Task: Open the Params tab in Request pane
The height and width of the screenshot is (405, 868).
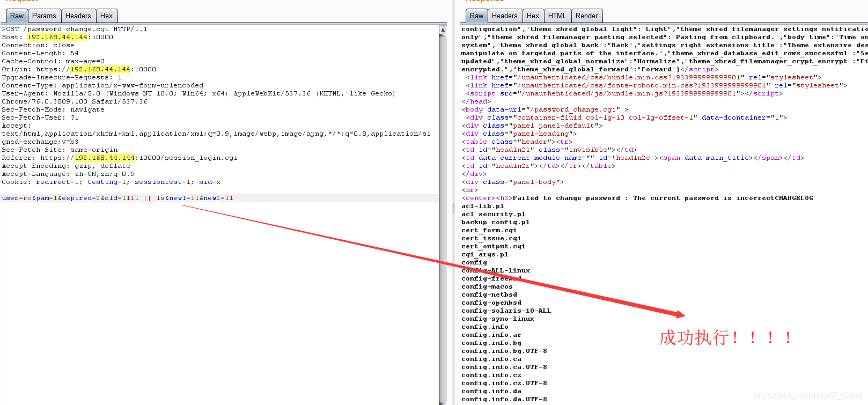Action: [x=44, y=16]
